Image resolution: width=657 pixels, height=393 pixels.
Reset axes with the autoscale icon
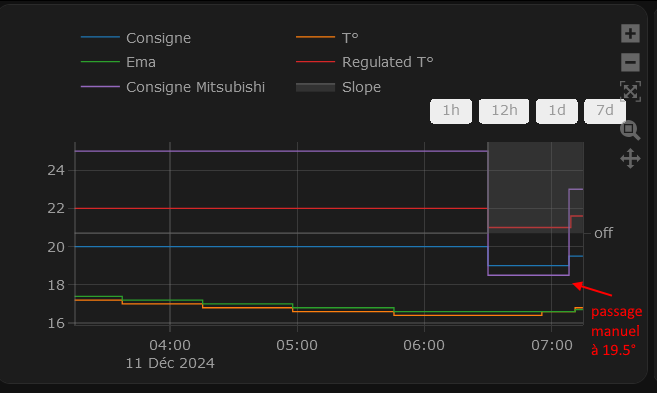[630, 91]
